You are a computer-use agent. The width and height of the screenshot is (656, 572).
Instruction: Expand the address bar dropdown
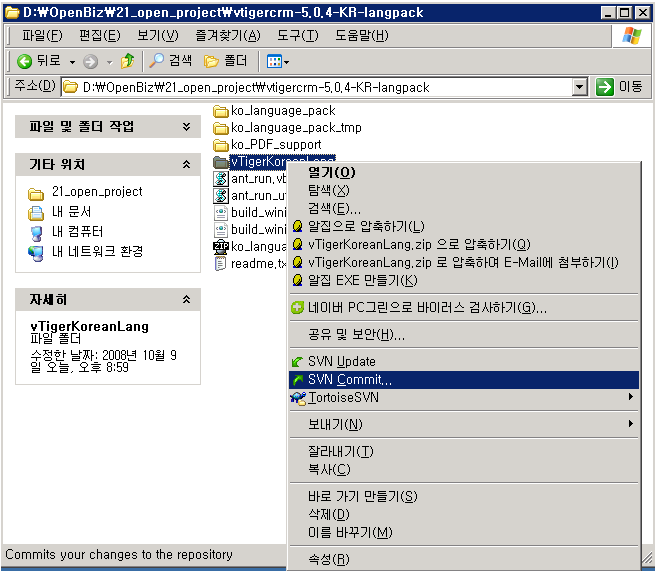[x=579, y=87]
